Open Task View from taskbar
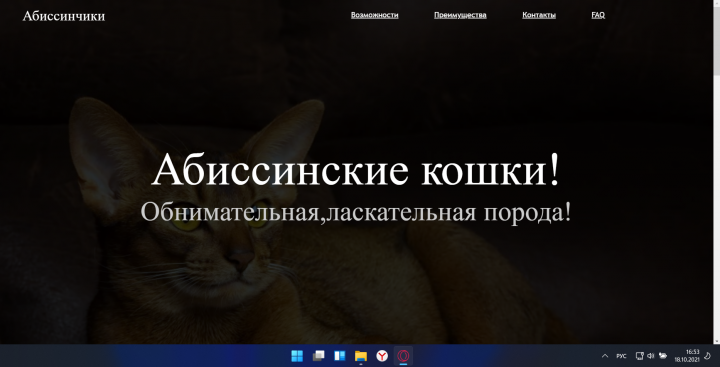Screen dimensions: 720x367 click(x=318, y=356)
